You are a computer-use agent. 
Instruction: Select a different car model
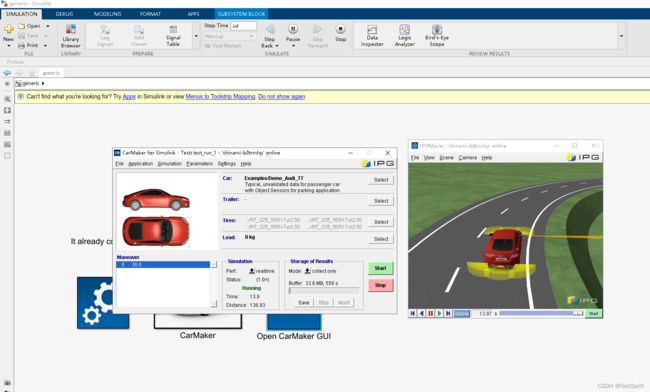381,180
